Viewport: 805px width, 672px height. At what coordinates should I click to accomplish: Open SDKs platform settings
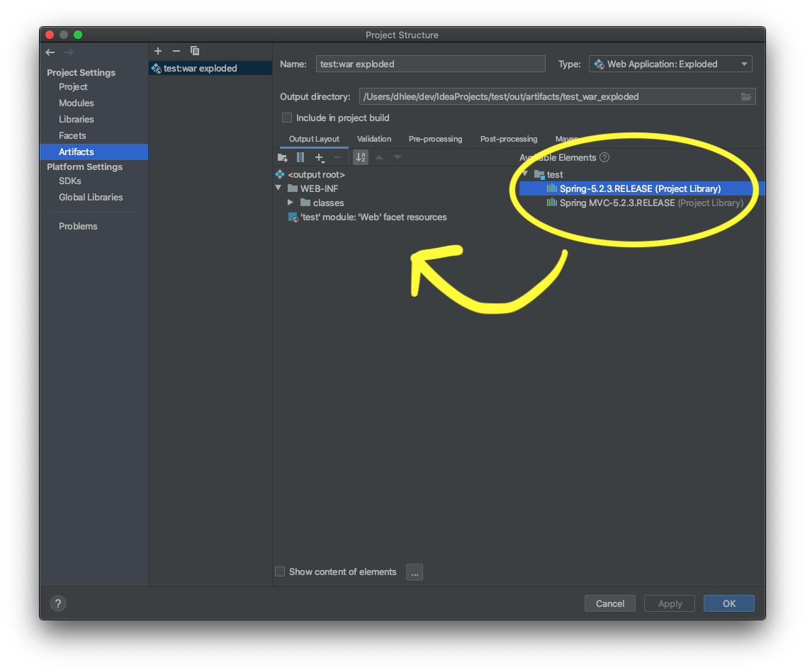coord(70,181)
